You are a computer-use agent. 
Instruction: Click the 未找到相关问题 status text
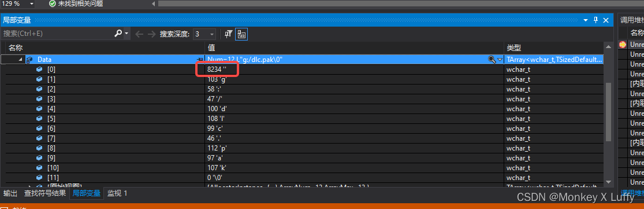(x=80, y=3)
